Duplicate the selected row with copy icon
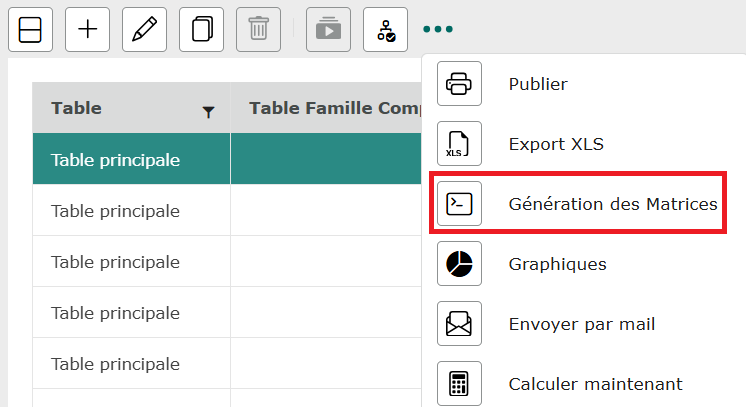 (201, 29)
